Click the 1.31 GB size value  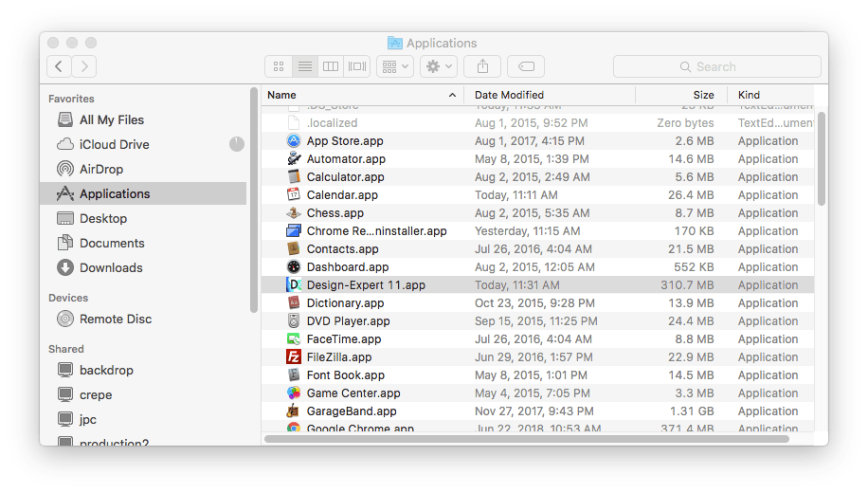click(692, 411)
